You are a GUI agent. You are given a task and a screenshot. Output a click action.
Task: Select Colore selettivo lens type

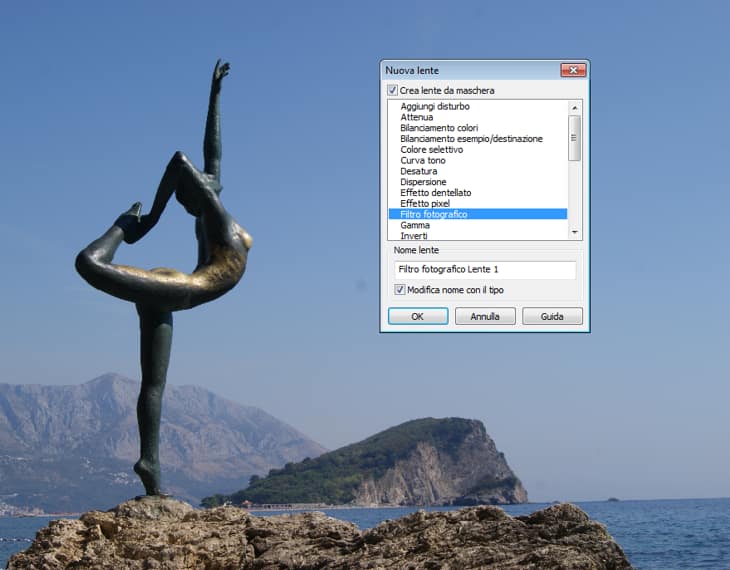pos(432,150)
